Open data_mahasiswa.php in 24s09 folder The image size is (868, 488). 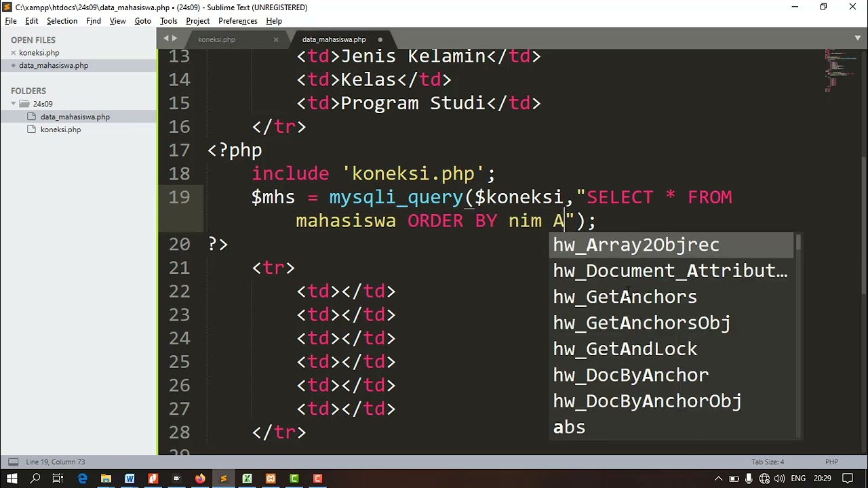75,117
